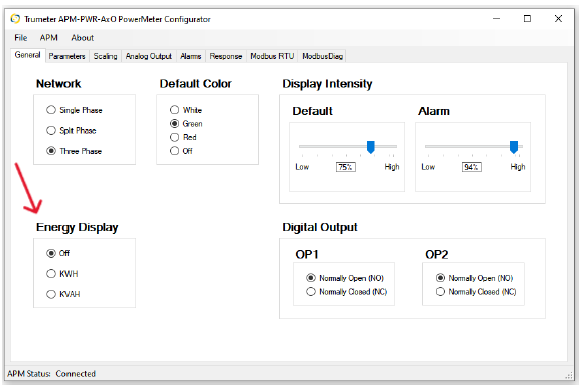
Task: Set OP1 to Normally Open (NO)
Action: pyautogui.click(x=345, y=278)
